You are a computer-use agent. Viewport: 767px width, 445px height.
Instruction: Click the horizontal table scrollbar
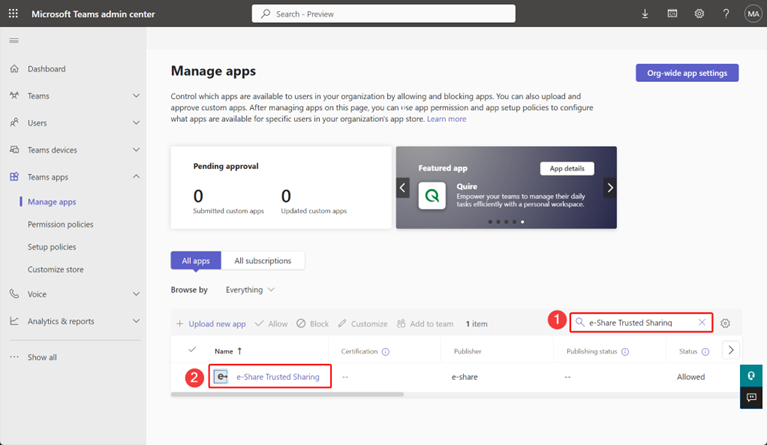[287, 394]
